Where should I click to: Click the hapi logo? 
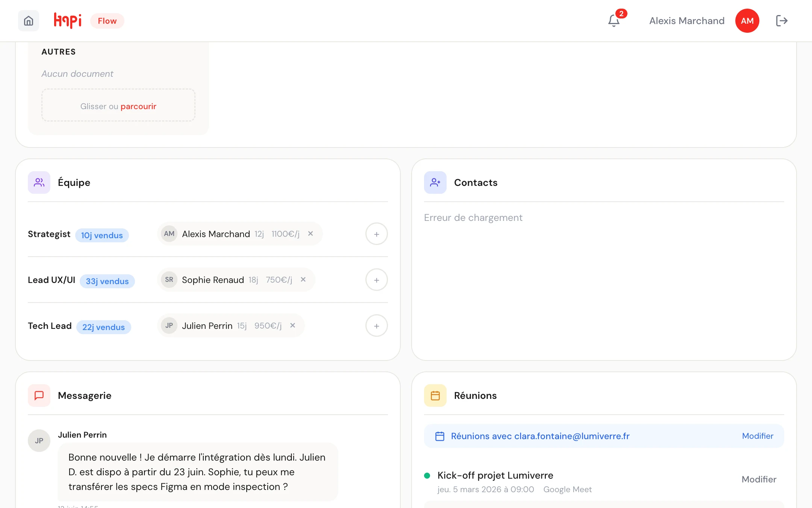pyautogui.click(x=68, y=21)
